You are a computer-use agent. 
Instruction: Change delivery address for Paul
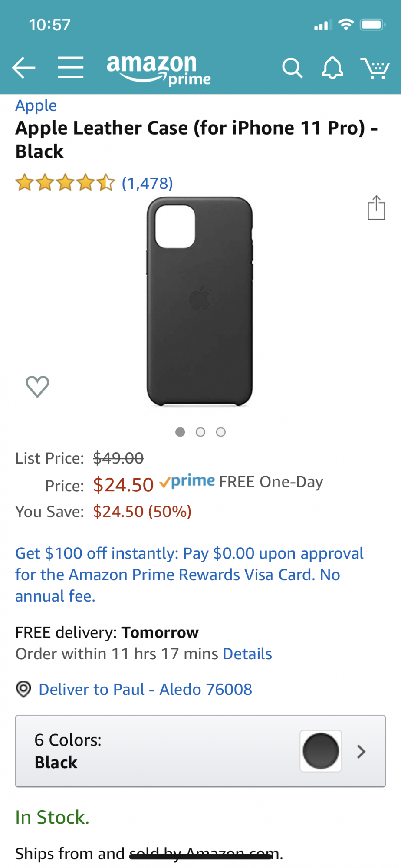point(145,689)
